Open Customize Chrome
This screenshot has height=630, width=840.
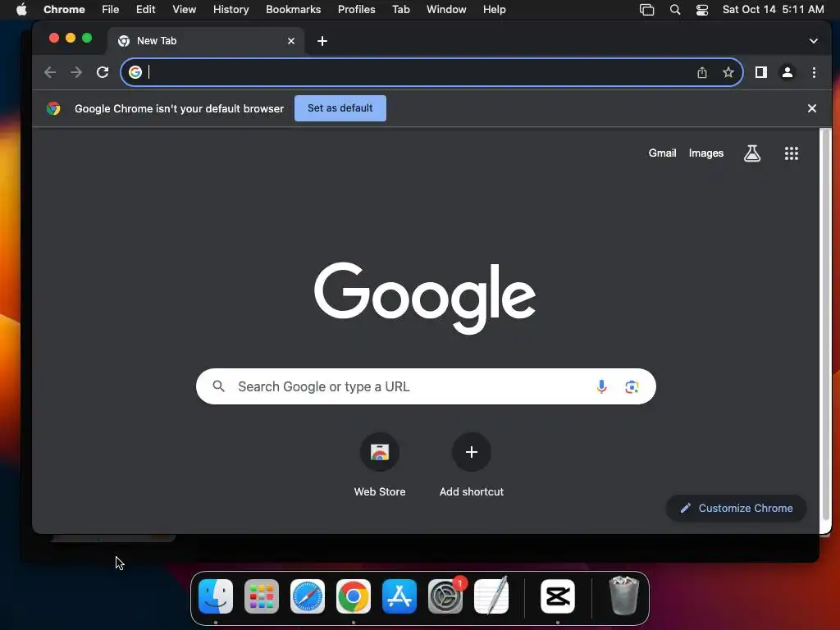coord(736,508)
